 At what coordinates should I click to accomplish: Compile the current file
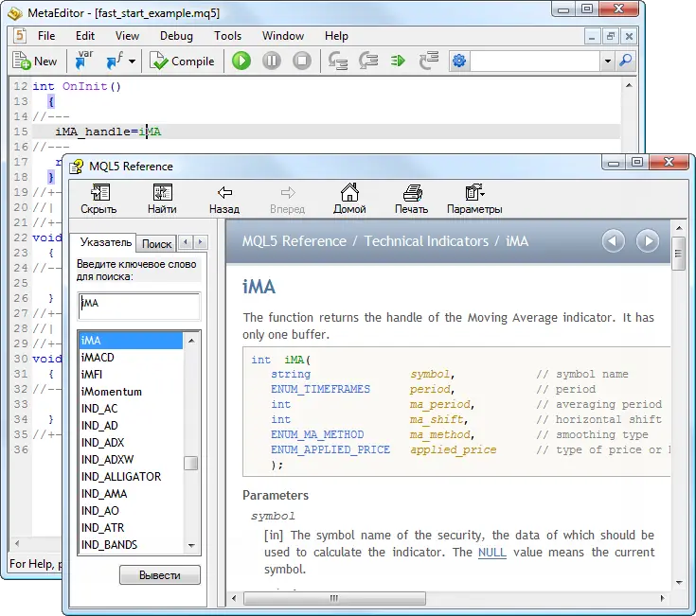point(182,62)
